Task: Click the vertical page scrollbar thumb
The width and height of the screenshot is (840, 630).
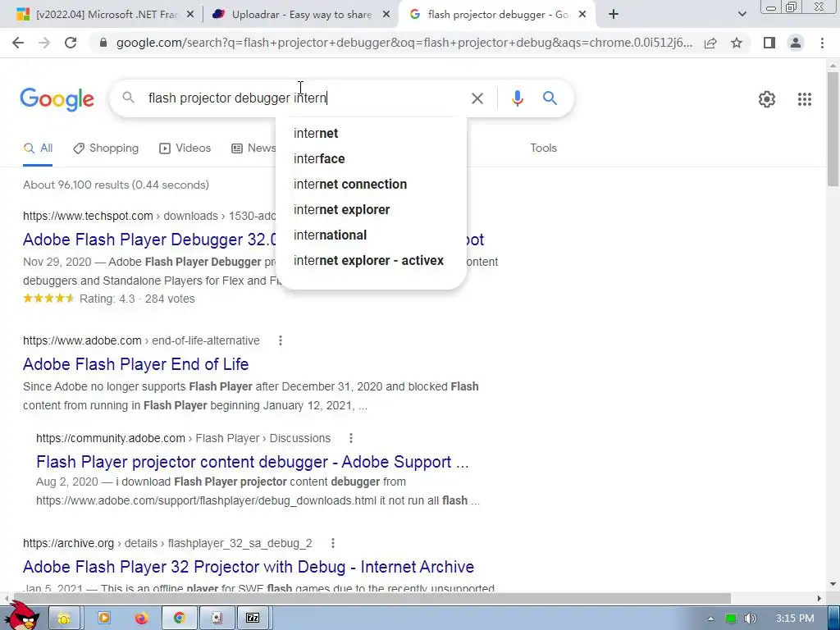Action: tap(833, 129)
